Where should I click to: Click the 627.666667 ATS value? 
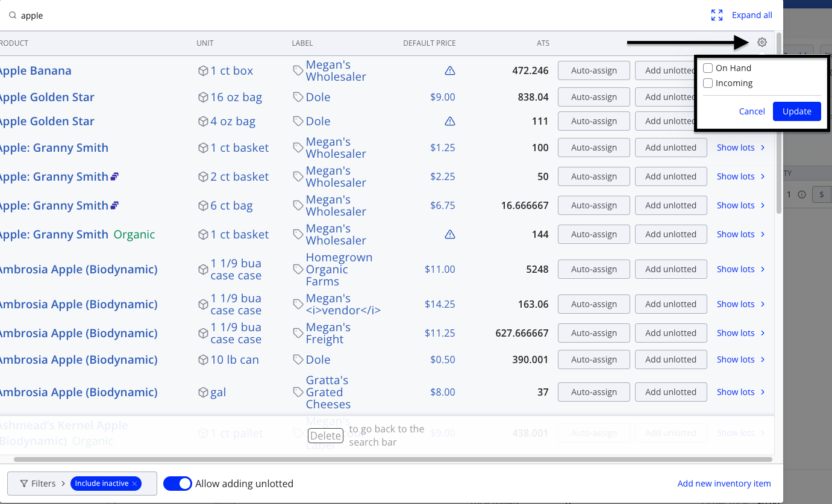[x=521, y=333]
